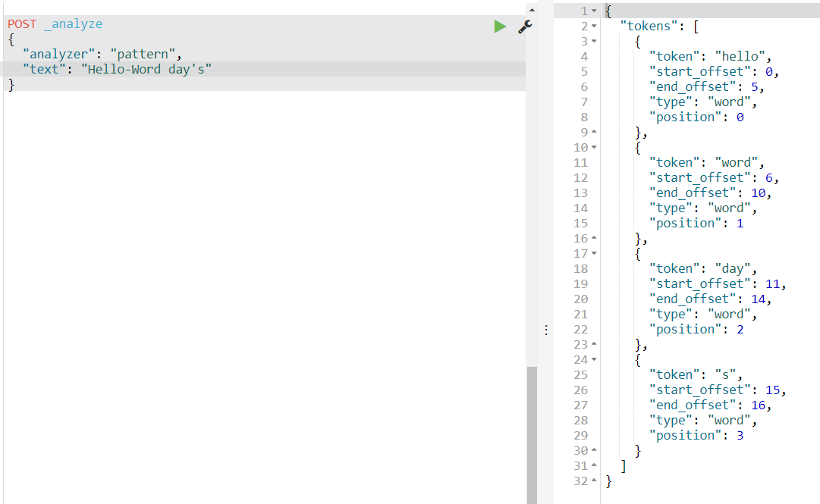Click the position value 0 on line 8
This screenshot has width=820, height=504.
click(x=740, y=117)
